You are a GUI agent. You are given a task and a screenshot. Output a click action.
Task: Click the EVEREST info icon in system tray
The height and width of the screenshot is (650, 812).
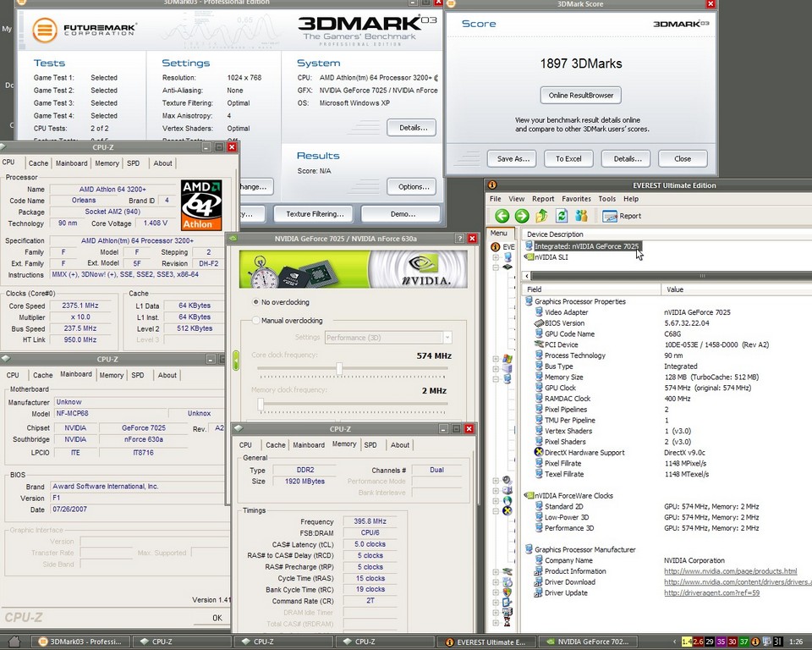755,642
